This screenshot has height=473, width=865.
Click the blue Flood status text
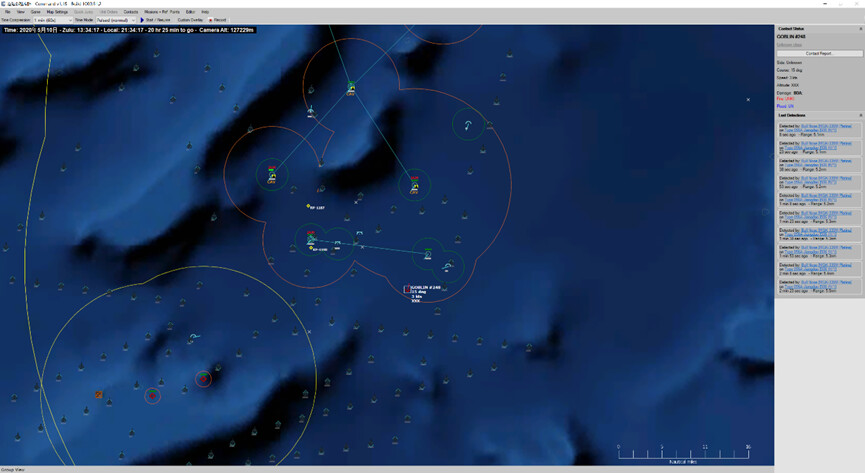785,106
